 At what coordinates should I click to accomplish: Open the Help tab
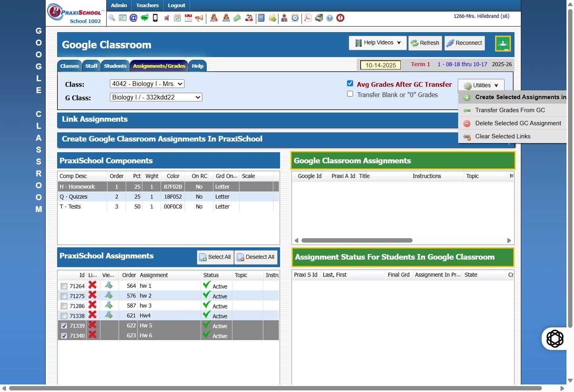coord(198,66)
